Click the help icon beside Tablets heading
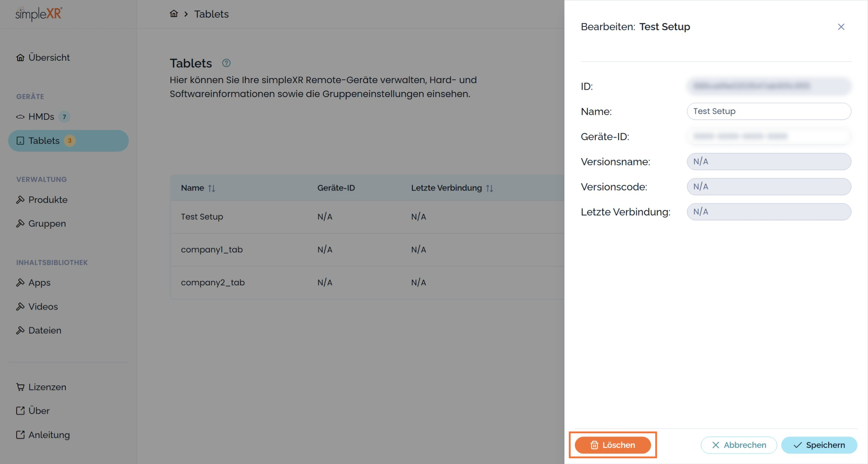868x464 pixels. click(226, 63)
